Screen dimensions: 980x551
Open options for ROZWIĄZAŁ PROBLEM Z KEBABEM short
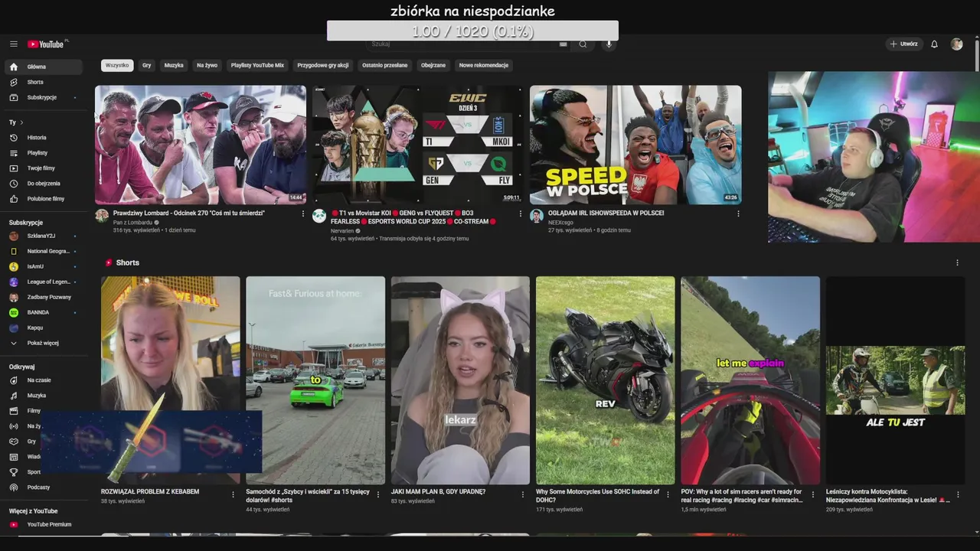[x=234, y=494]
